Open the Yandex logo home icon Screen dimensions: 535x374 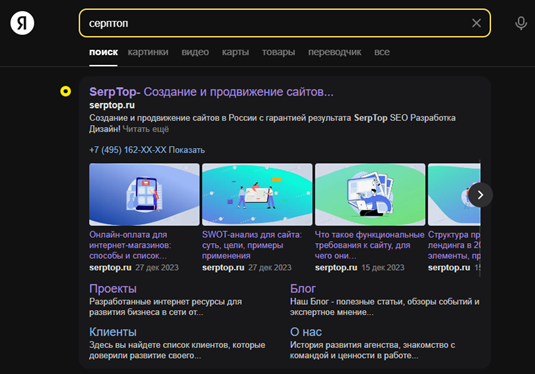click(22, 23)
